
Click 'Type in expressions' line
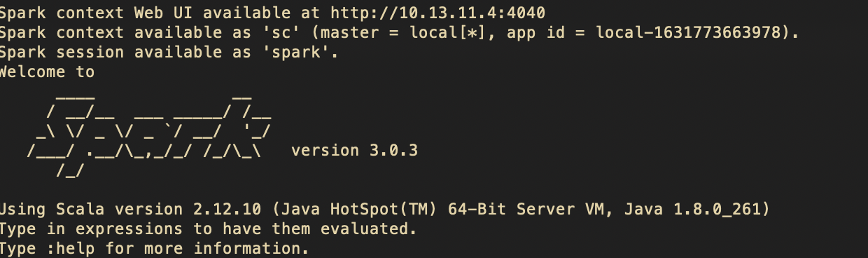[208, 229]
